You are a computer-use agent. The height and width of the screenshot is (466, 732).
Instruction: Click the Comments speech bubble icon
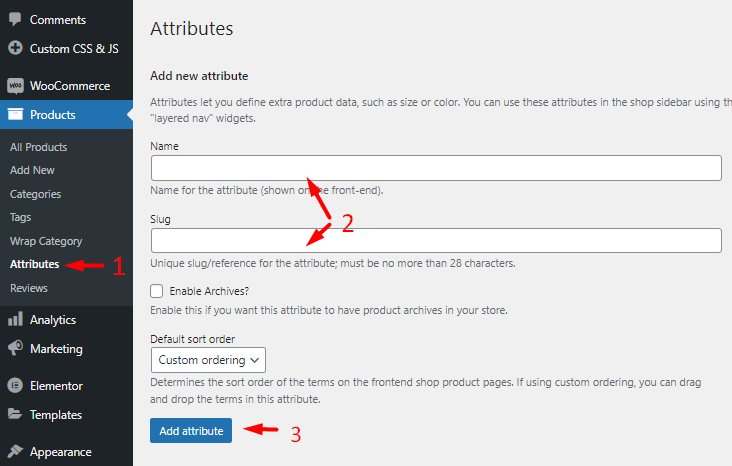15,19
